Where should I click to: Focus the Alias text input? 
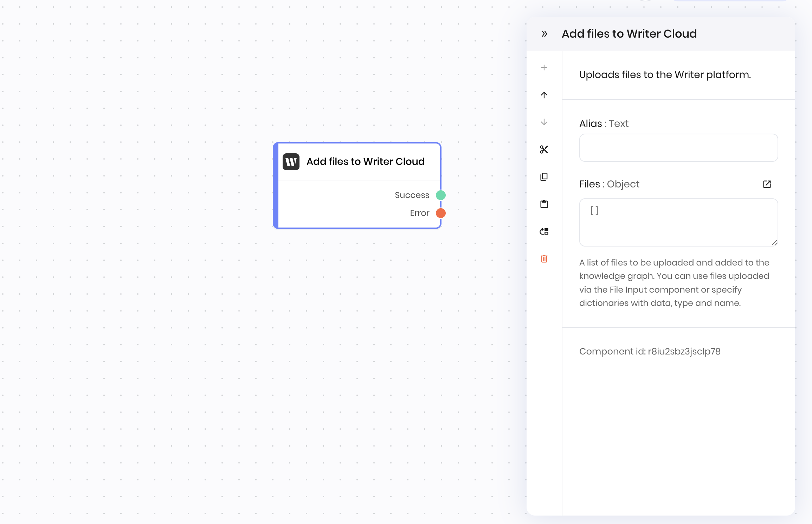point(678,148)
